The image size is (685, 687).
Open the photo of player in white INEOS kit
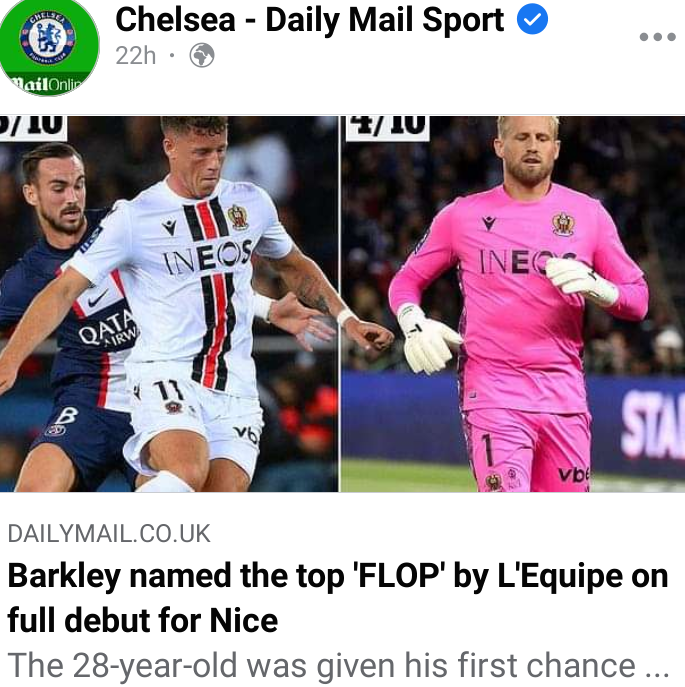point(169,304)
